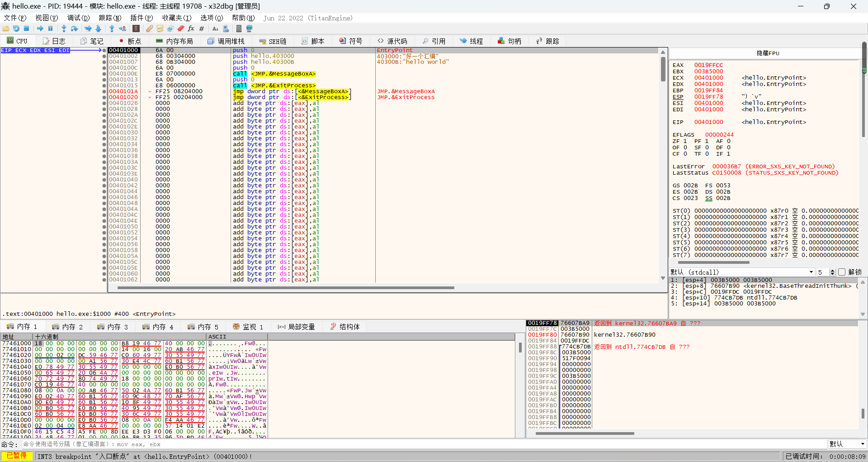The width and height of the screenshot is (868, 462).
Task: Click the Trace Over toolbar icon
Action: coord(99,29)
